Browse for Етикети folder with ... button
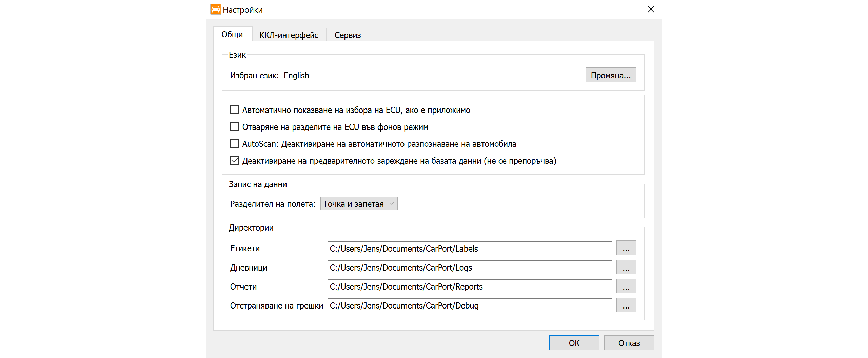 point(626,248)
